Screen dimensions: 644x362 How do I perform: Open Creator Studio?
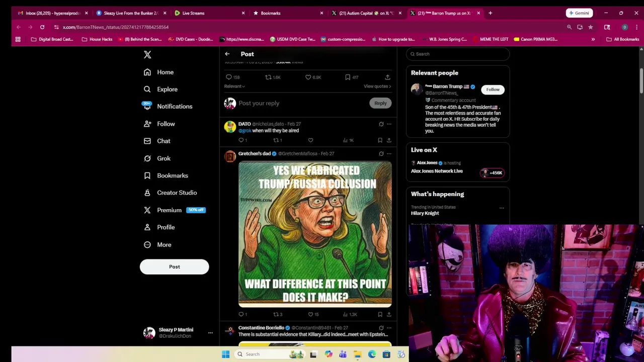click(170, 193)
